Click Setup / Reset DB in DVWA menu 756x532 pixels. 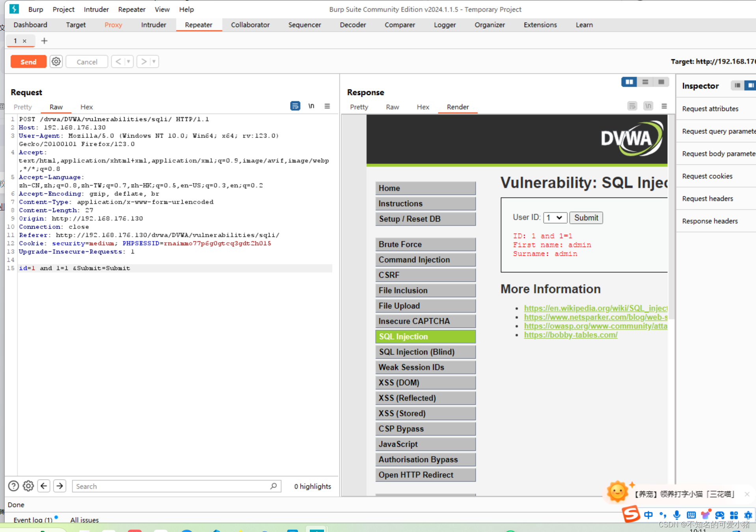[x=425, y=219]
